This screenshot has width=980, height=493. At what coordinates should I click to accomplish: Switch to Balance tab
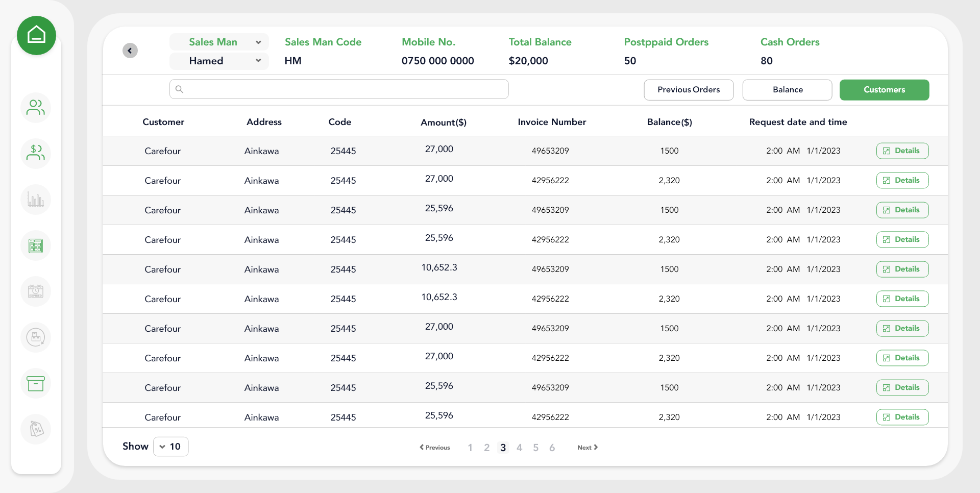788,90
